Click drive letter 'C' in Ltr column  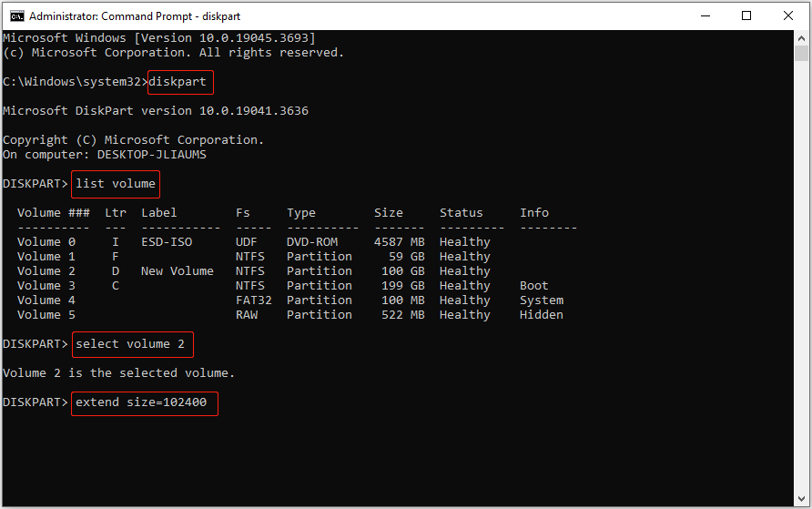(x=116, y=285)
